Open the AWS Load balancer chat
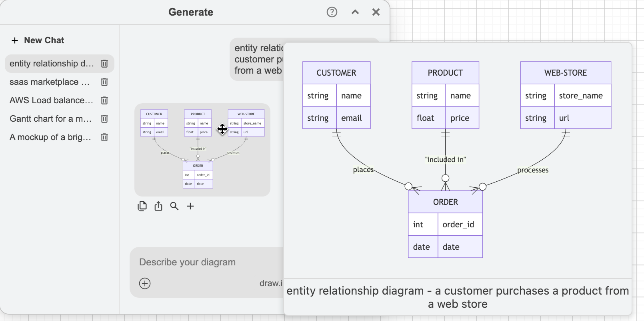Screen dimensions: 644x321 click(x=51, y=100)
